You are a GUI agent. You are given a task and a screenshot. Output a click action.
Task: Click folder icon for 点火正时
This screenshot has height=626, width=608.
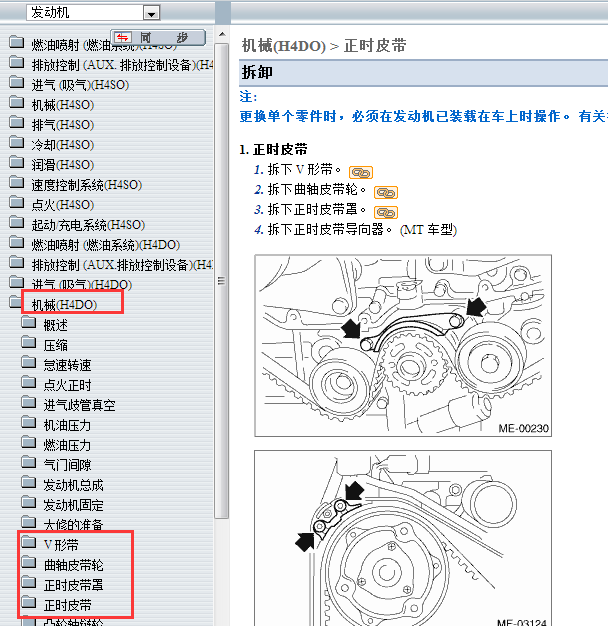pos(28,382)
